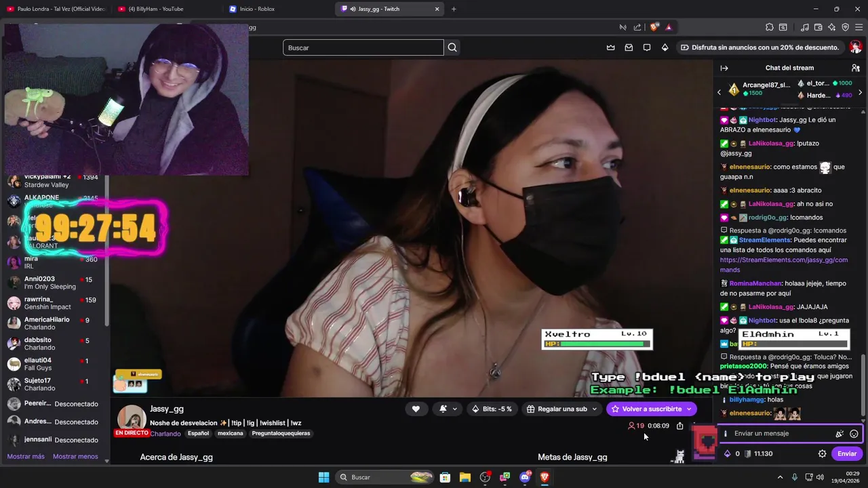
Task: Open Brave Wallet icon
Action: [818, 27]
